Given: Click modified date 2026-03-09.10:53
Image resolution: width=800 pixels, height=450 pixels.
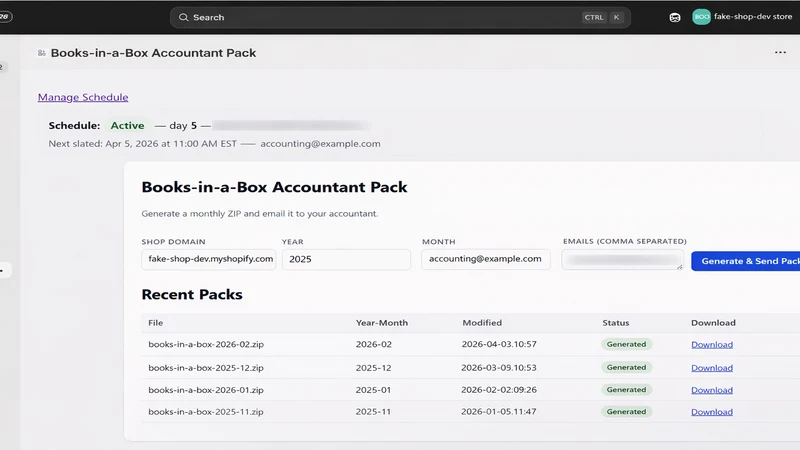Looking at the screenshot, I should [499, 368].
